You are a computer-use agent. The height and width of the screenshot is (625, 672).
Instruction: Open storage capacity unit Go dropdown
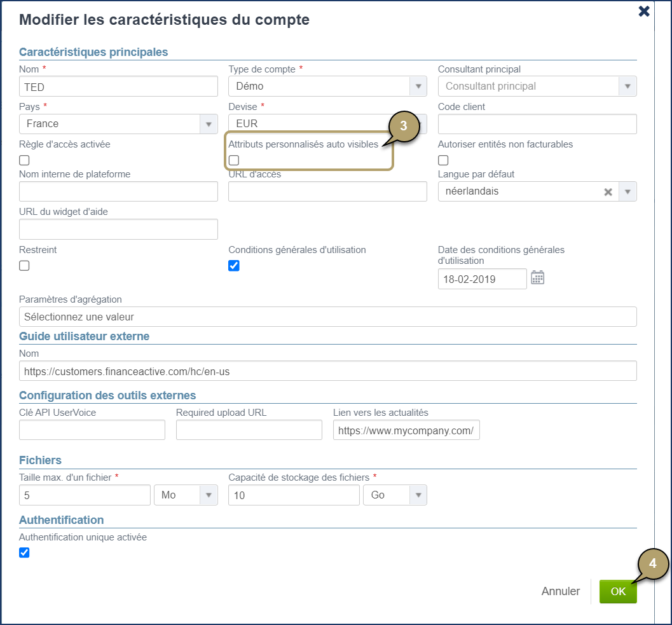coord(418,495)
